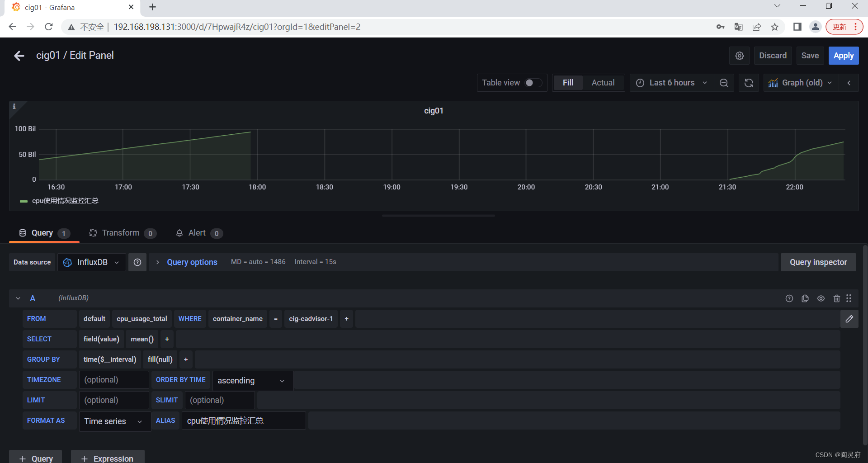Viewport: 868px width, 463px height.
Task: Open browser translate icon
Action: [x=739, y=27]
